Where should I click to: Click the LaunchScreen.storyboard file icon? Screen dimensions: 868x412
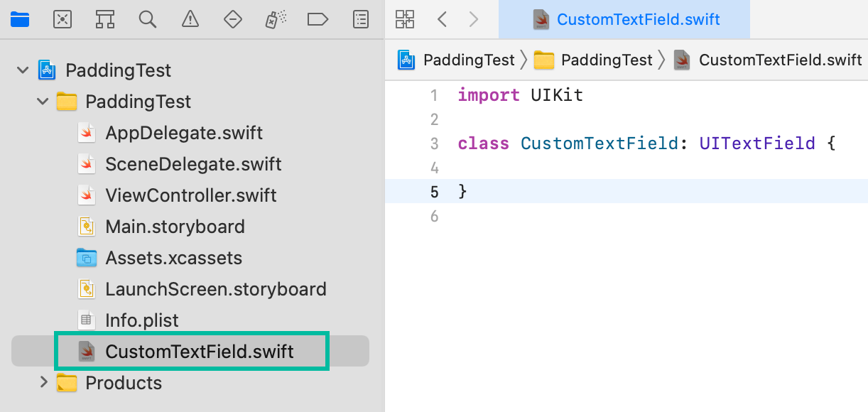(87, 289)
